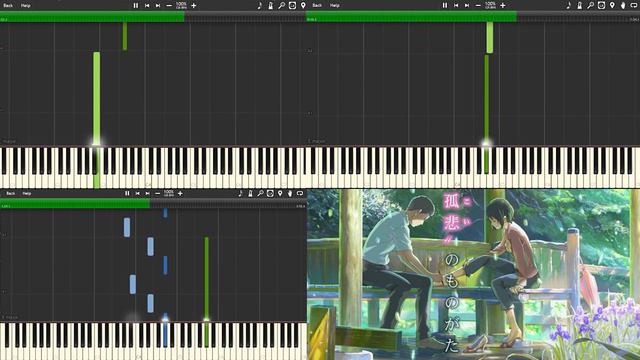Screen dimensions: 640x360
Task: Pause playback in the top-left Synthesia window
Action: pos(136,6)
